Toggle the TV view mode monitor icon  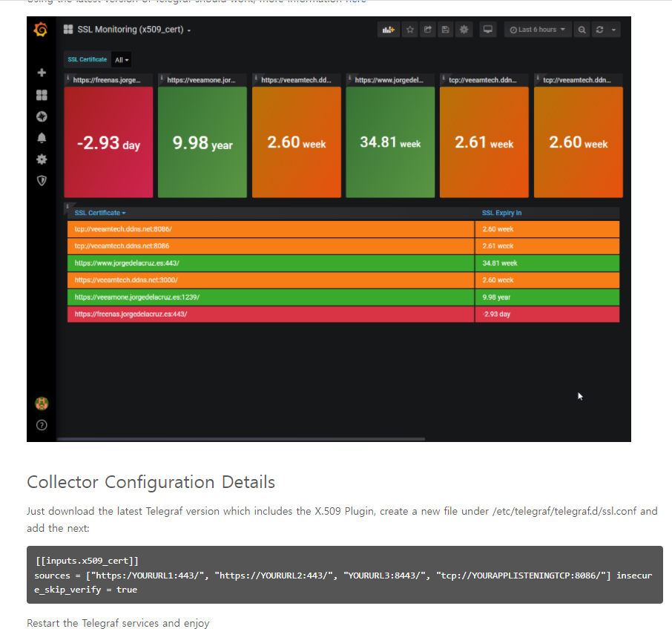[x=488, y=30]
